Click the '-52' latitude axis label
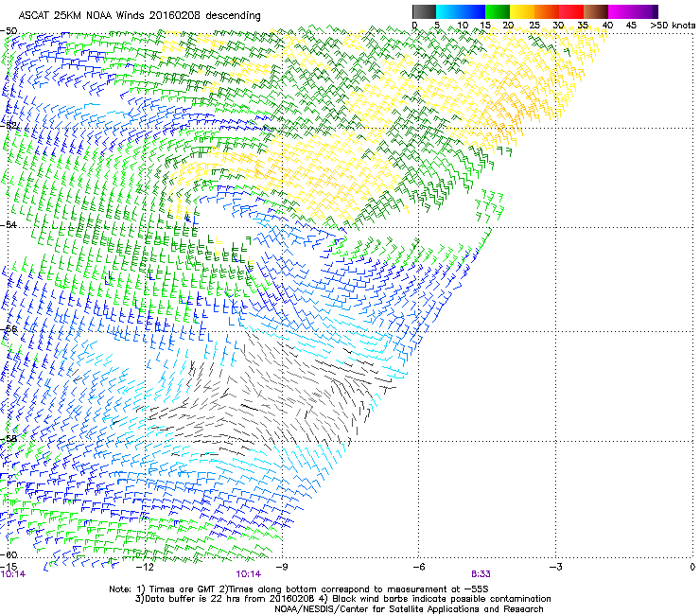This screenshot has width=700, height=615. pos(9,126)
